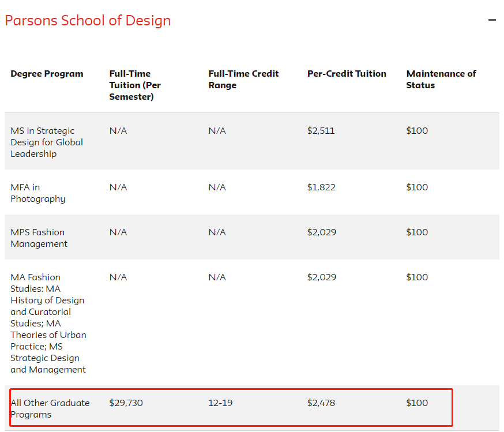The height and width of the screenshot is (432, 504).
Task: Click MS in Strategic Design for Global Leadership
Action: pyautogui.click(x=47, y=142)
